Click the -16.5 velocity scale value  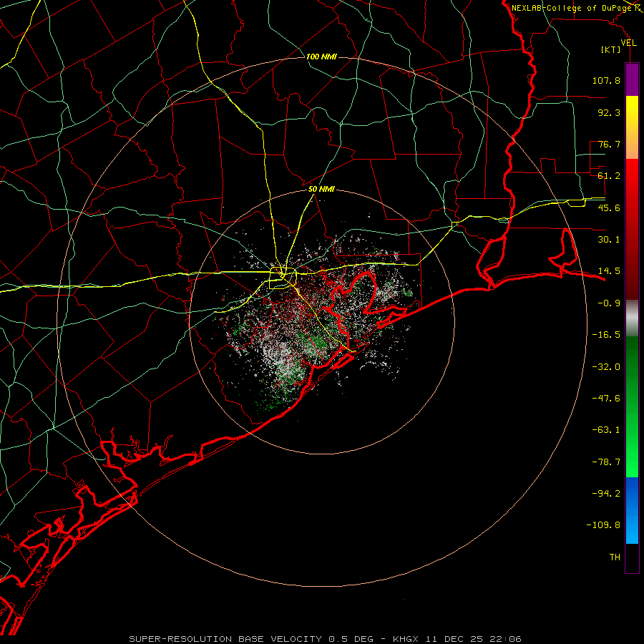tap(606, 335)
